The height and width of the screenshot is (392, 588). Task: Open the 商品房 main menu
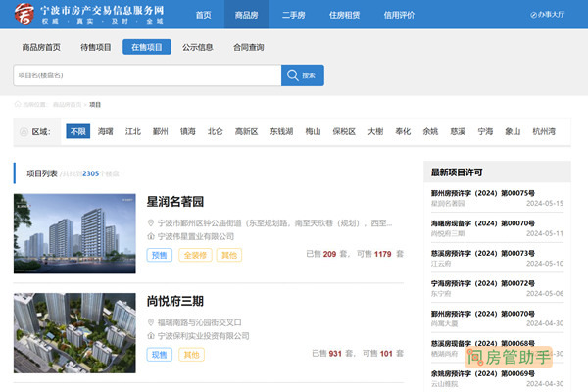(x=246, y=15)
